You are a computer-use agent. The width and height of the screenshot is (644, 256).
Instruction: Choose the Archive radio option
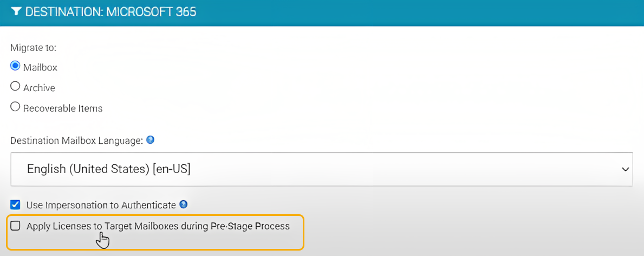[x=15, y=86]
